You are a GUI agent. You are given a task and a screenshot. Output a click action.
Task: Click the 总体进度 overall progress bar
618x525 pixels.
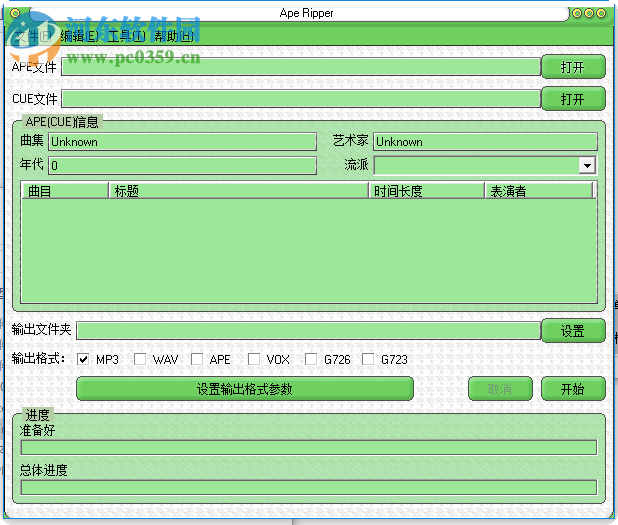click(309, 488)
